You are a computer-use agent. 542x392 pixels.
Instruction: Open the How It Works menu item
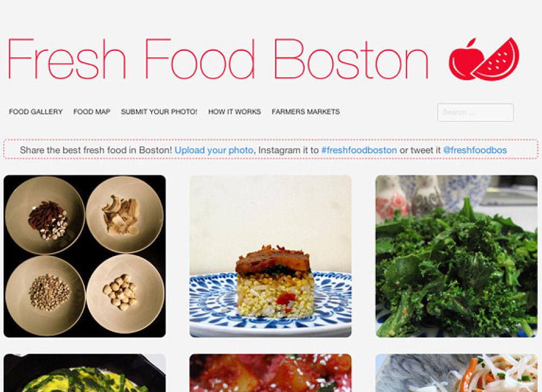click(x=234, y=112)
